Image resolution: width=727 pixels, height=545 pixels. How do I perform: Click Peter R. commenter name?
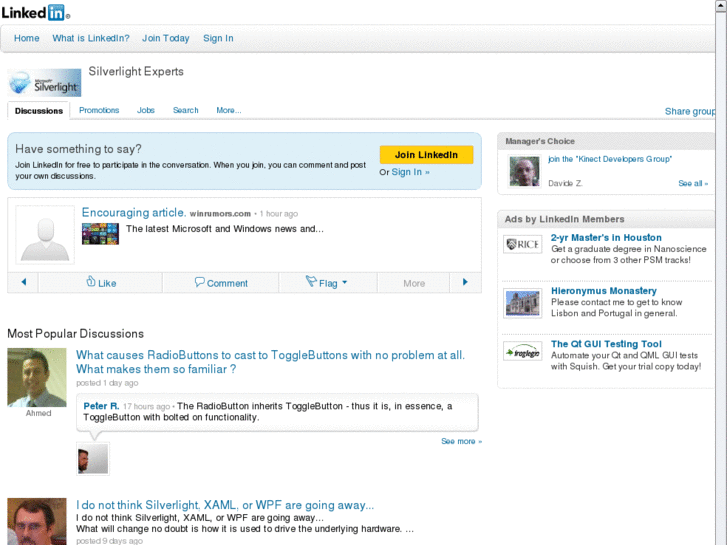point(101,406)
